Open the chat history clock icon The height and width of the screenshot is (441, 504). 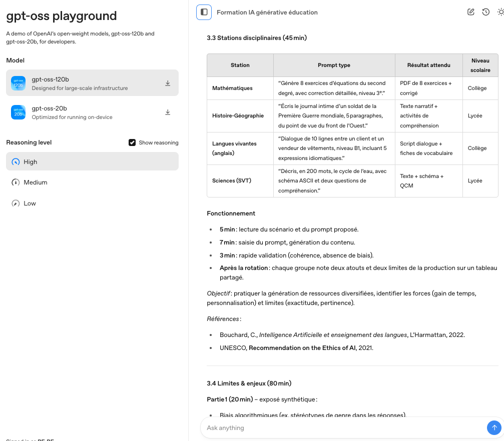click(485, 12)
